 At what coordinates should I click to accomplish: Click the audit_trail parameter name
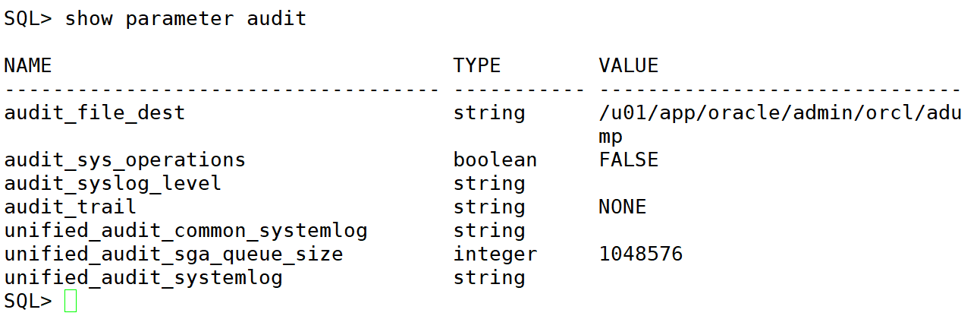tap(70, 207)
